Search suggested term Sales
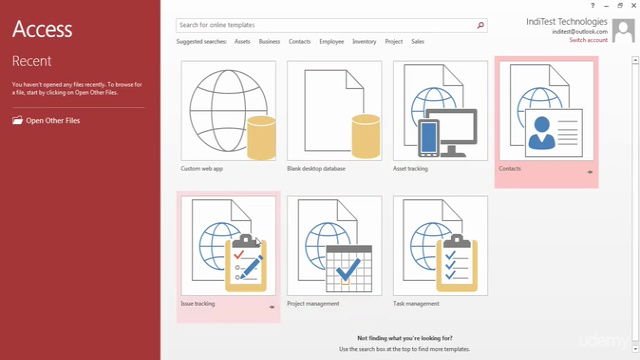The height and width of the screenshot is (360, 640). (x=418, y=42)
